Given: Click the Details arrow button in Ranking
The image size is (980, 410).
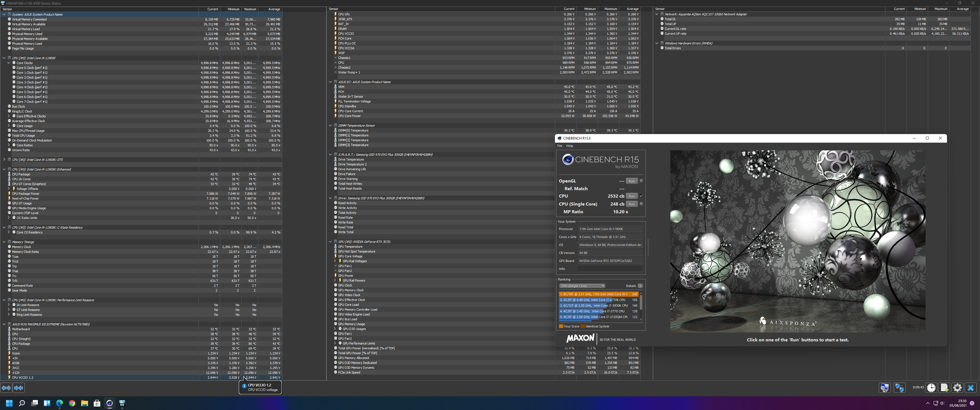Looking at the screenshot, I should 640,286.
